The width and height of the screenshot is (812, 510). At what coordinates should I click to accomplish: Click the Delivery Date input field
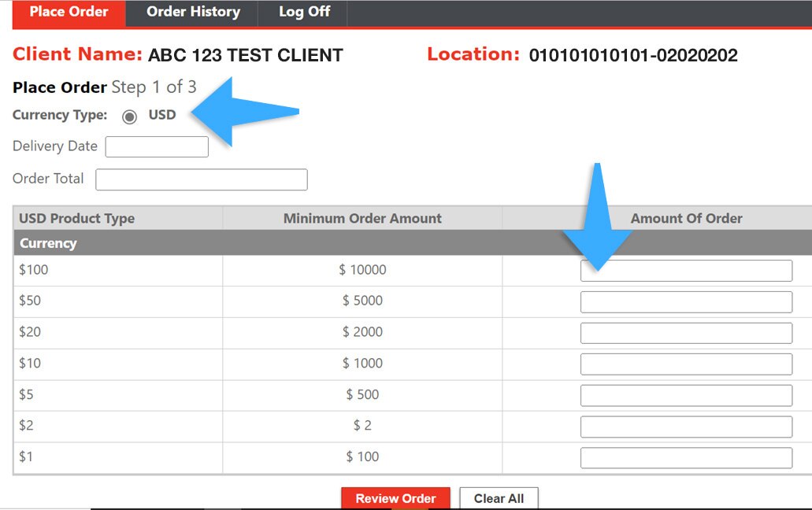click(x=156, y=146)
